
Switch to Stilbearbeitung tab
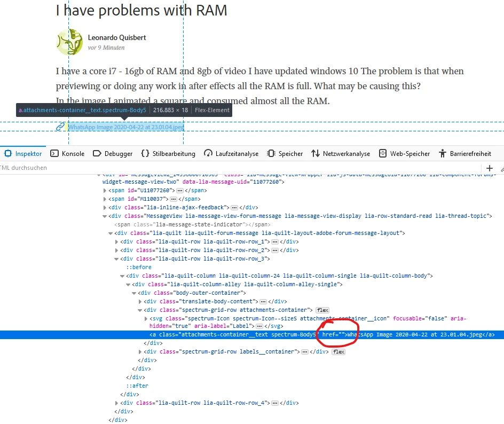[168, 154]
